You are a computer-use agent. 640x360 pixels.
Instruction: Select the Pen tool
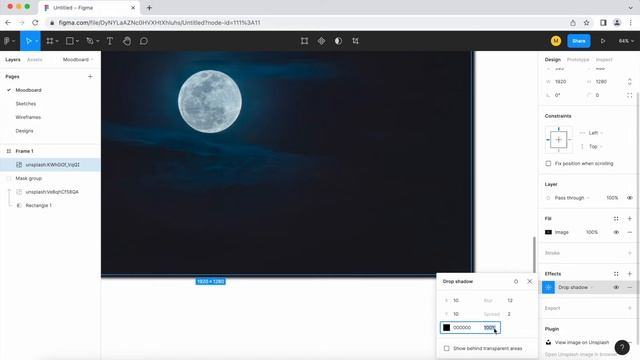coord(90,41)
